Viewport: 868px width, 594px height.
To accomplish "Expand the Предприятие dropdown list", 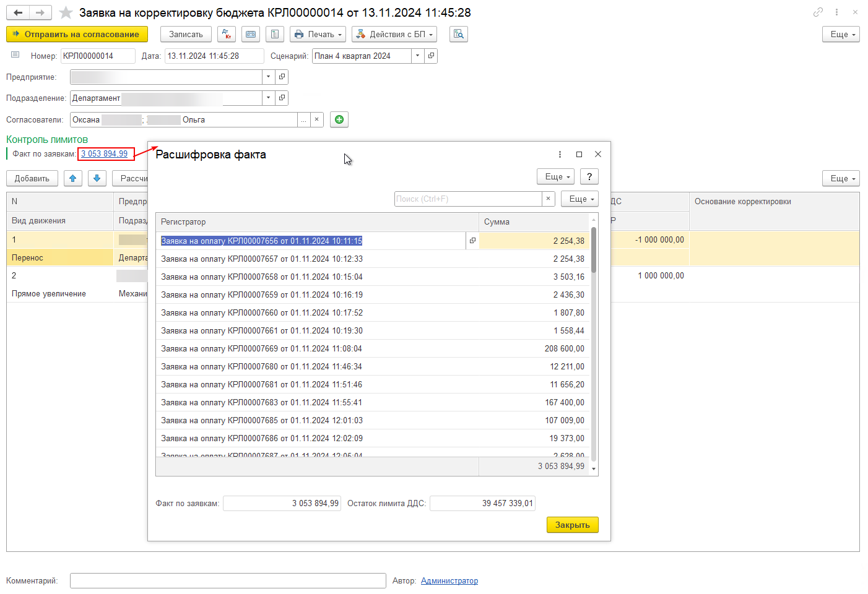I will [268, 77].
